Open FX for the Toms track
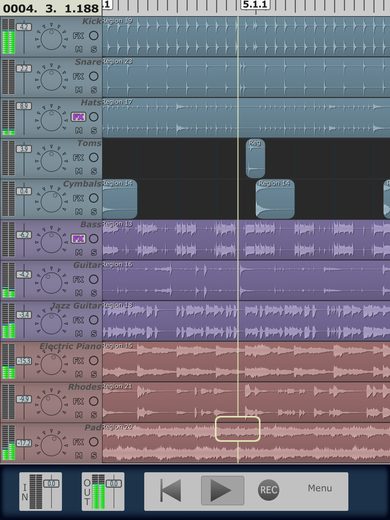Viewport: 390px width, 520px height. (x=78, y=158)
